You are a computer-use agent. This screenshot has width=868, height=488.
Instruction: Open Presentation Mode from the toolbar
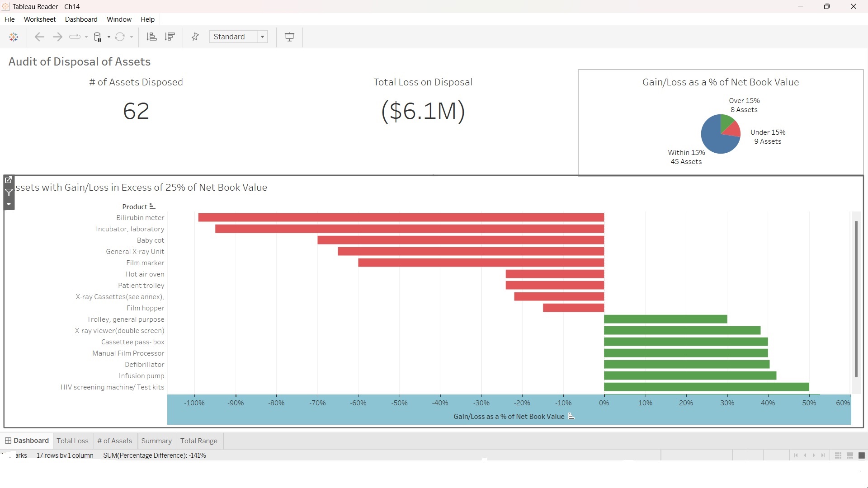[x=289, y=37]
